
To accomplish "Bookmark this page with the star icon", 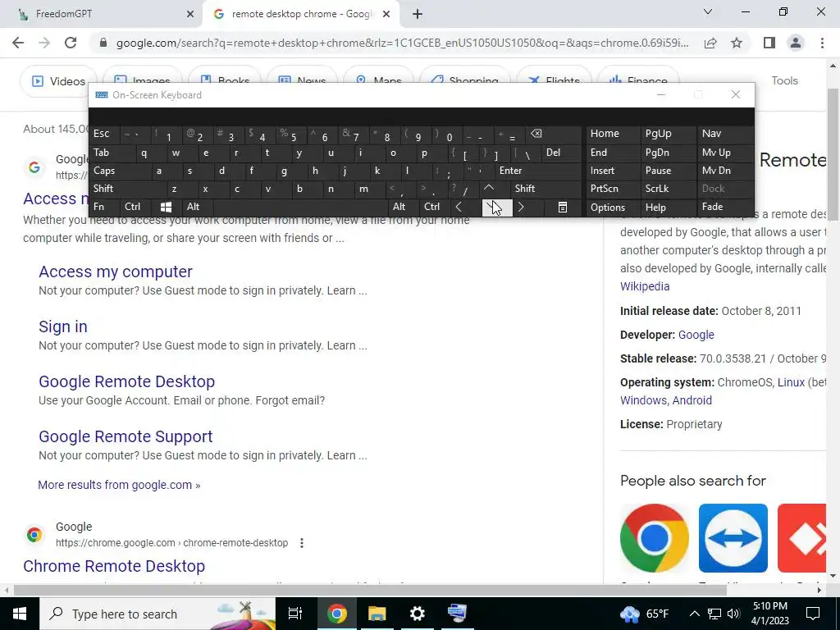I will pyautogui.click(x=737, y=43).
